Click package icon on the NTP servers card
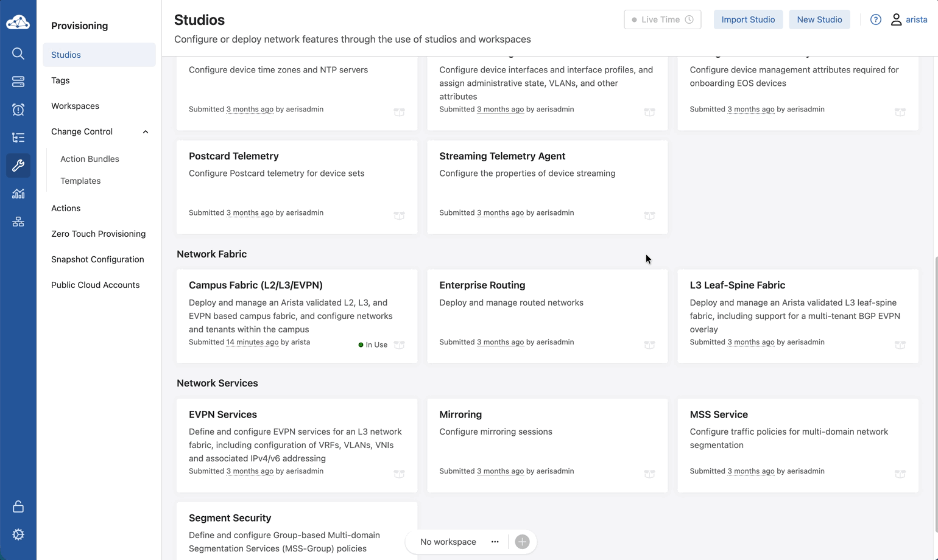 (x=399, y=112)
